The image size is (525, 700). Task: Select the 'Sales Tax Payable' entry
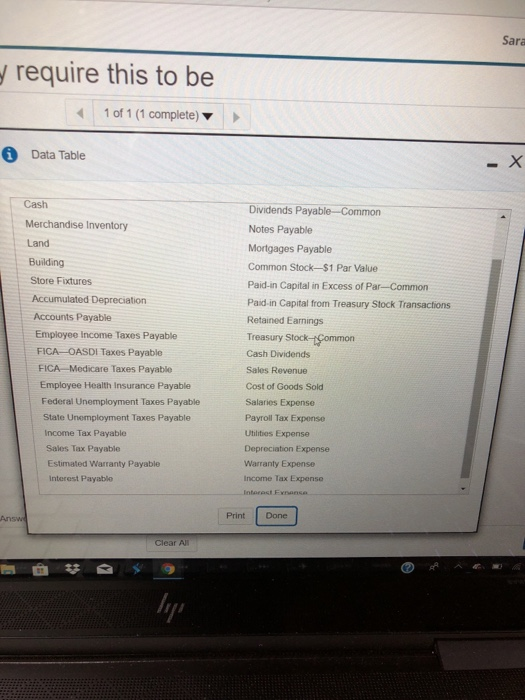point(83,448)
